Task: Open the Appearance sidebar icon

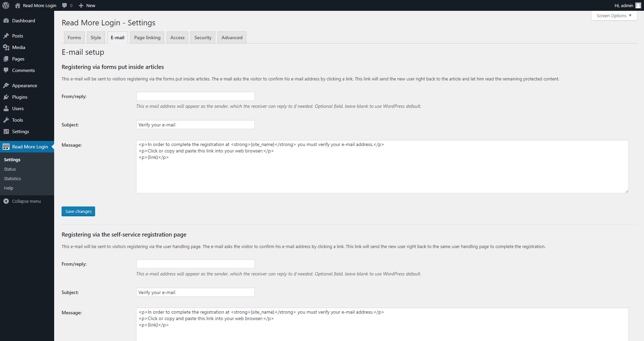Action: (7, 85)
